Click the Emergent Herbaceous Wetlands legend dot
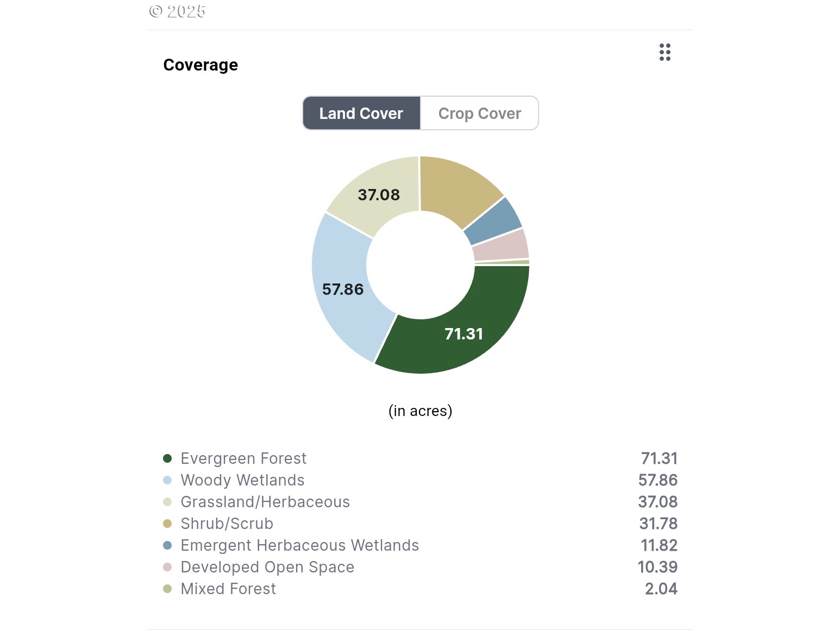 [x=167, y=545]
